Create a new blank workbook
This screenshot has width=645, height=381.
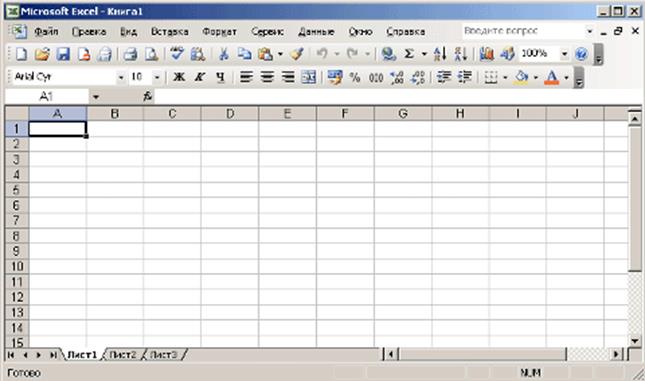point(21,54)
